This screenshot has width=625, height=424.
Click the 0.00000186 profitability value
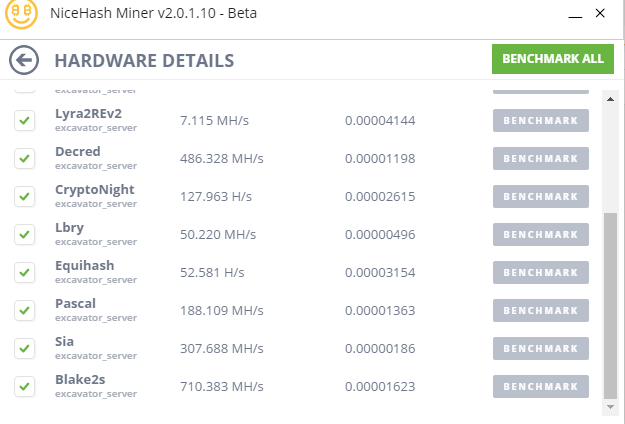pyautogui.click(x=380, y=349)
